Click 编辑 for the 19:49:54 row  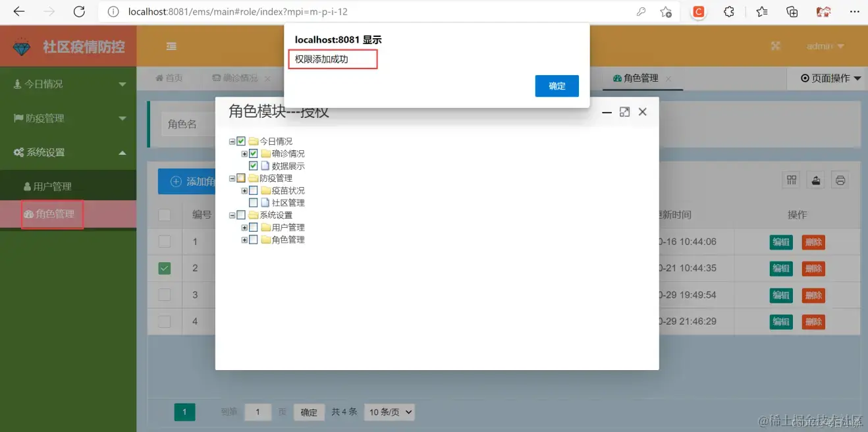[x=781, y=295]
